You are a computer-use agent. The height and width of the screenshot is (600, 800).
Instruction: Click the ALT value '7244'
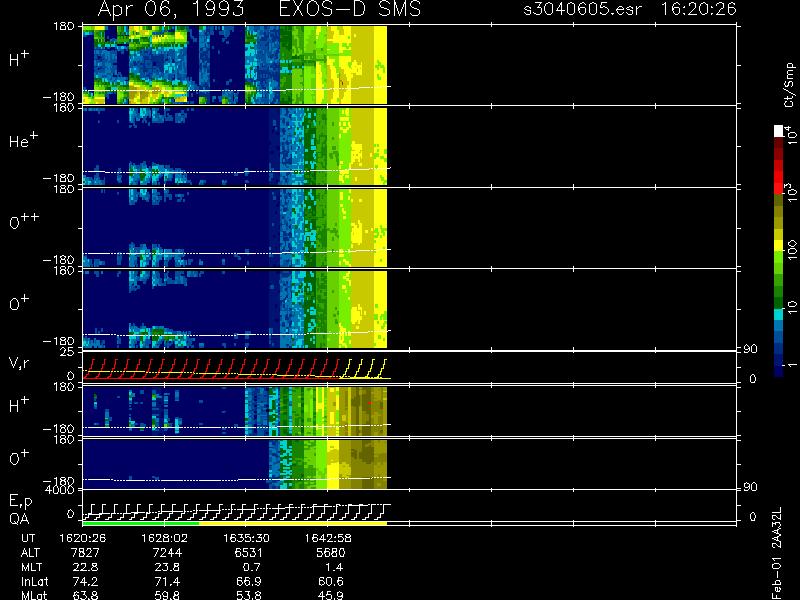pyautogui.click(x=167, y=553)
